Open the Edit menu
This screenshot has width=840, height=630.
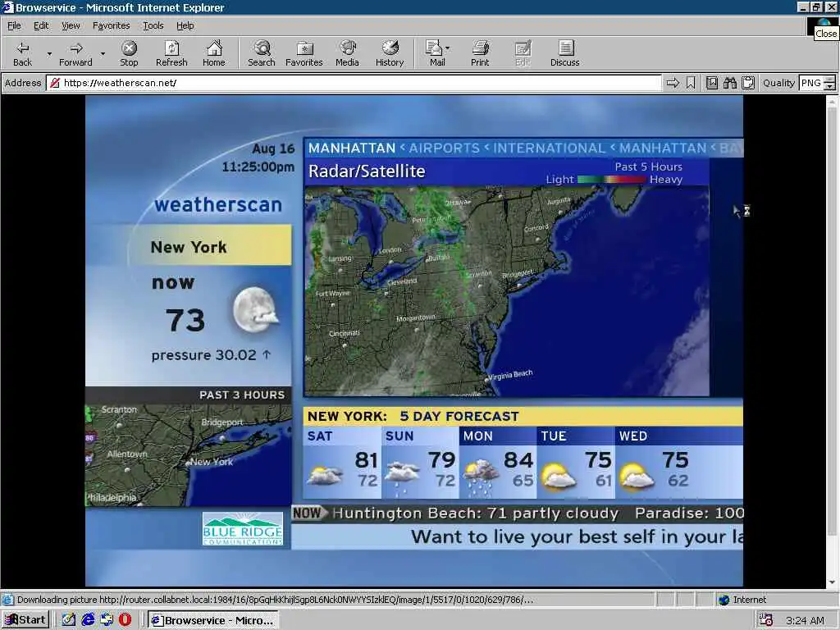click(41, 25)
